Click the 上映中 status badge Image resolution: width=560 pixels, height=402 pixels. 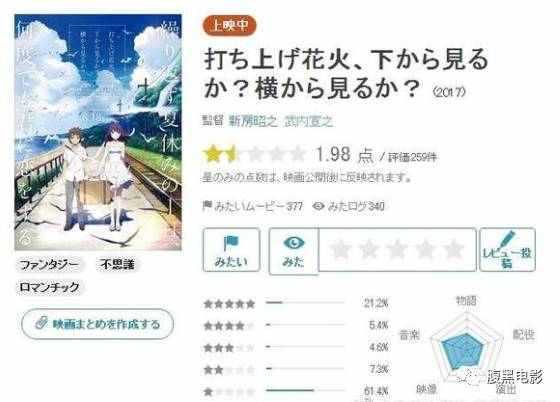click(229, 26)
